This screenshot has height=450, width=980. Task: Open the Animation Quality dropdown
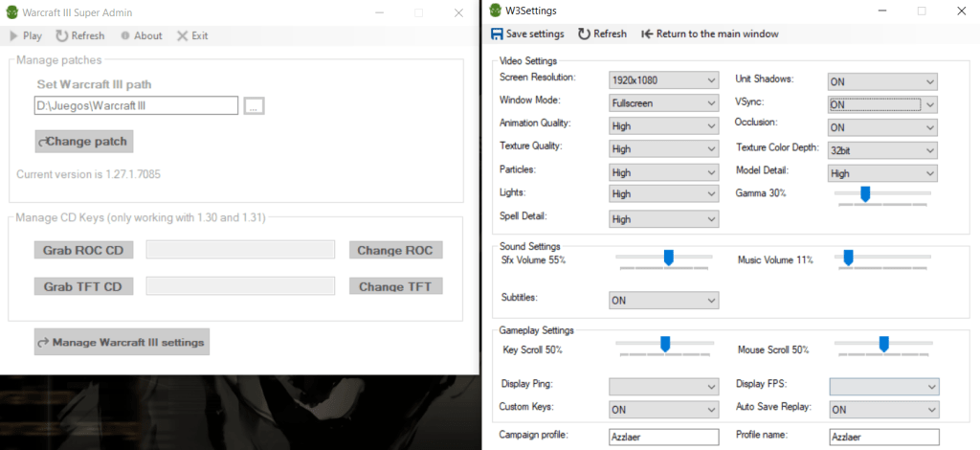[664, 126]
